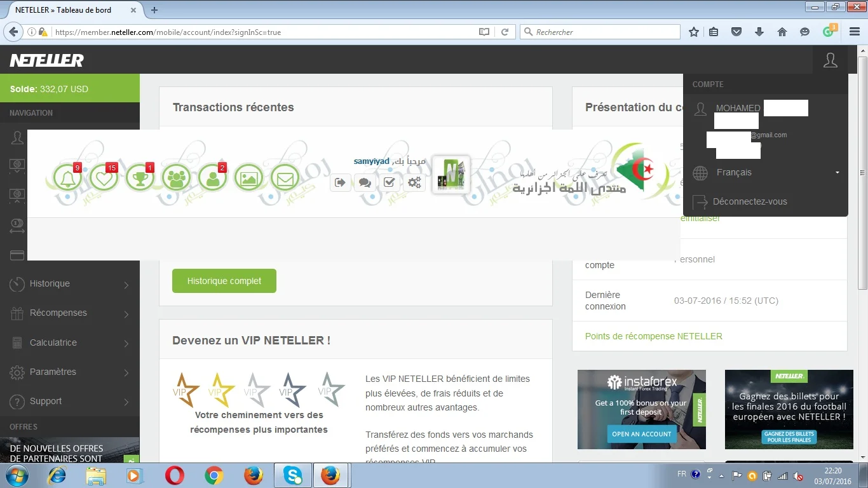The height and width of the screenshot is (488, 868).
Task: Expand the Paramètres sidebar section
Action: (70, 372)
